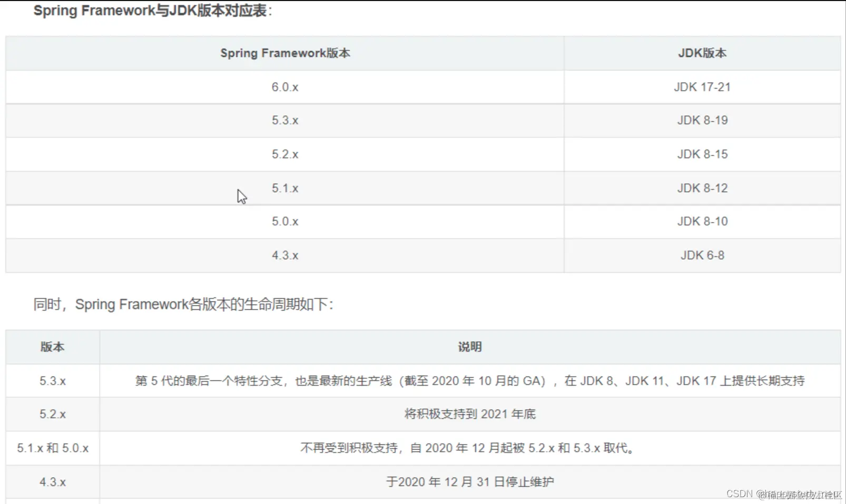Select the 5.3.x row in version table
This screenshot has width=846, height=504.
tap(285, 120)
